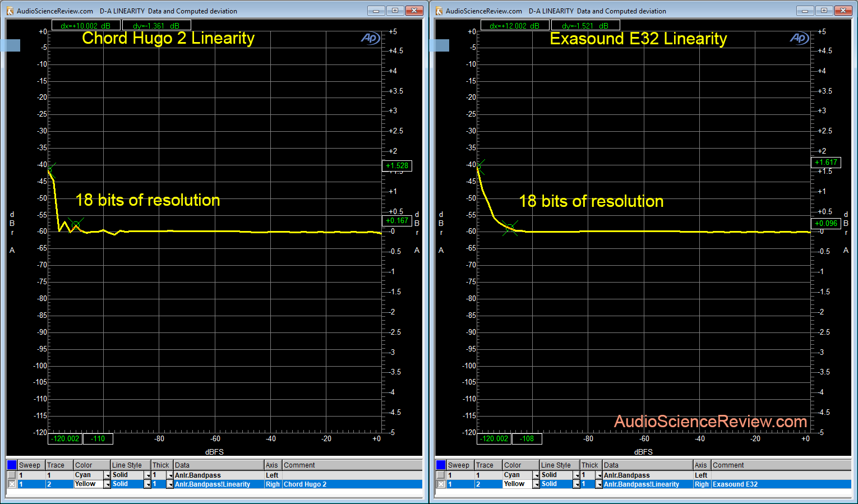The width and height of the screenshot is (858, 504).
Task: Click the app icon in Exasound E32 window title bar
Action: point(439,11)
